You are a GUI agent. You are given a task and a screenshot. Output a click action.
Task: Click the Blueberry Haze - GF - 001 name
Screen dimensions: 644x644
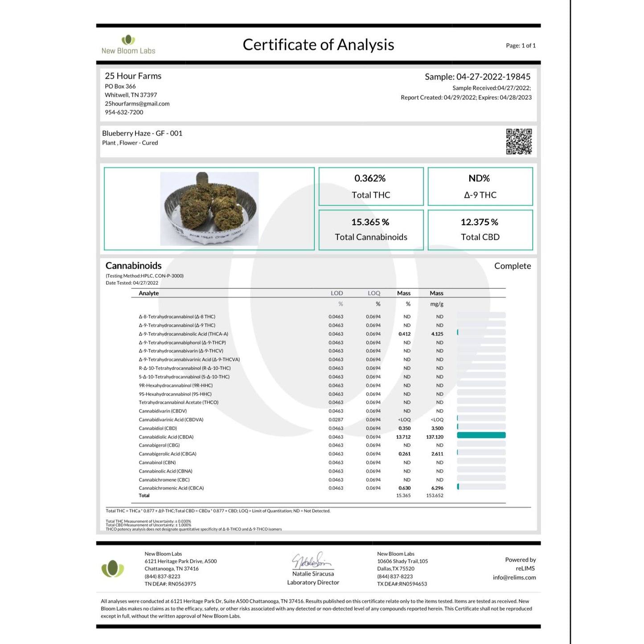point(142,133)
